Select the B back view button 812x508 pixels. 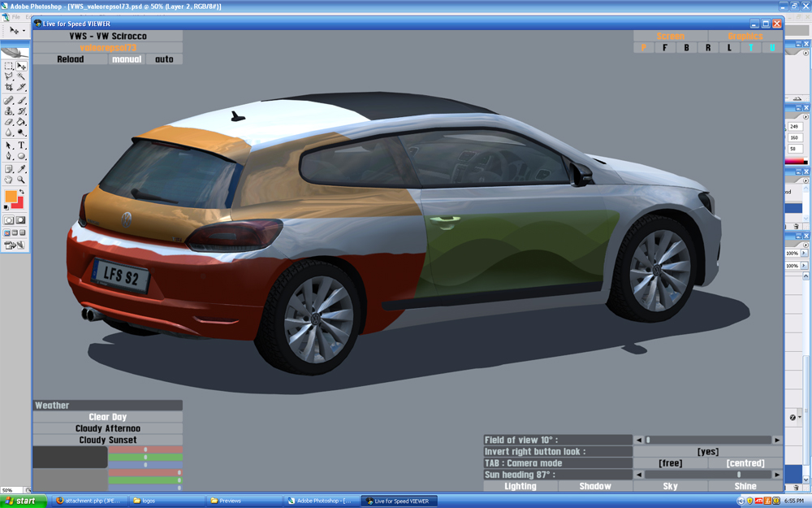click(687, 48)
